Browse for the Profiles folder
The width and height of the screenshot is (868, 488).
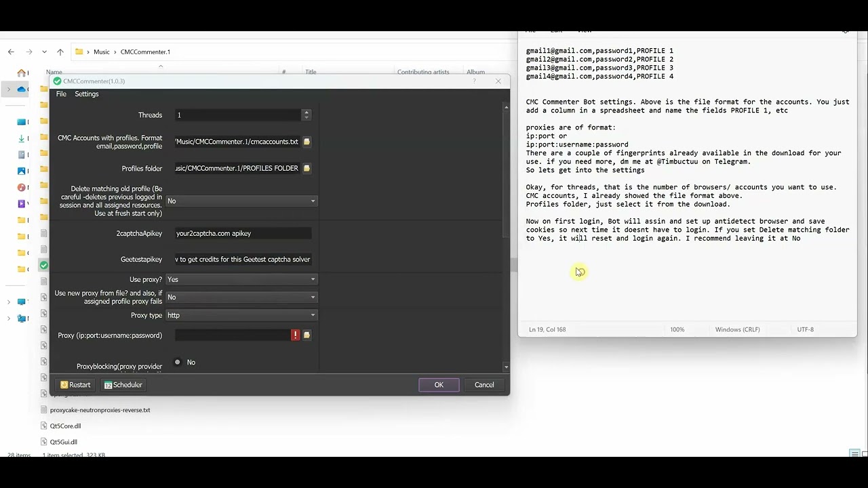click(307, 168)
